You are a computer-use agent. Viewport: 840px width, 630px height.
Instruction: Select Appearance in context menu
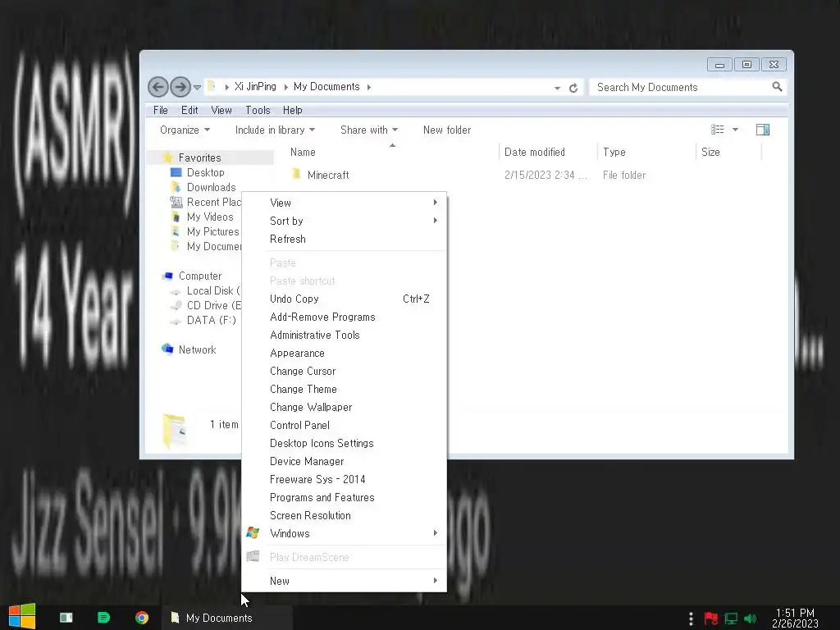(x=344, y=353)
